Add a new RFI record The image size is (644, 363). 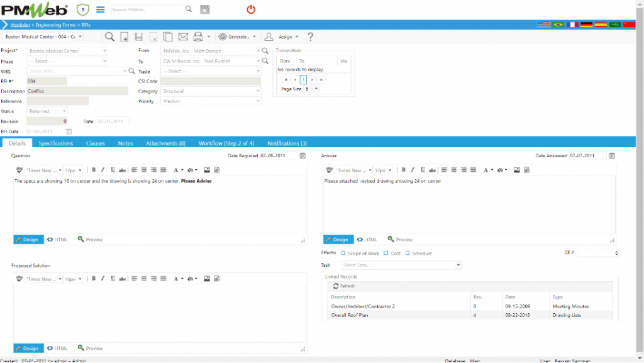pos(124,37)
